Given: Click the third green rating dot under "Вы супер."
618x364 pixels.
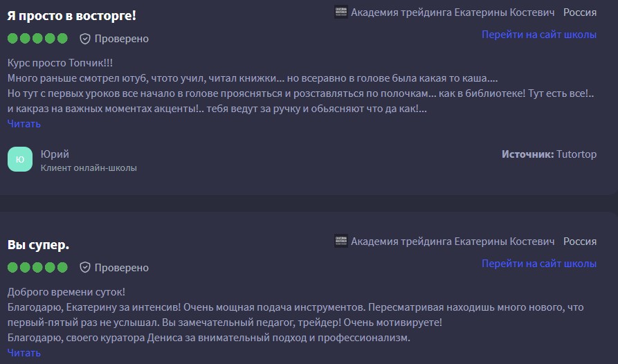Looking at the screenshot, I should click(x=37, y=267).
